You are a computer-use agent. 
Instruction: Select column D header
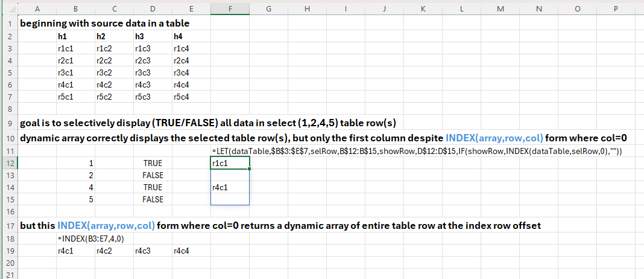coord(153,8)
